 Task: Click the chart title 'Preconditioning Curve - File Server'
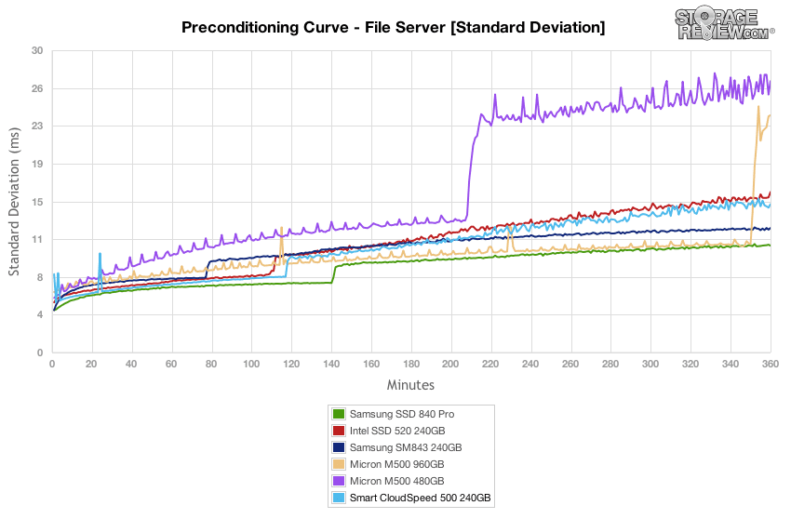pos(313,27)
